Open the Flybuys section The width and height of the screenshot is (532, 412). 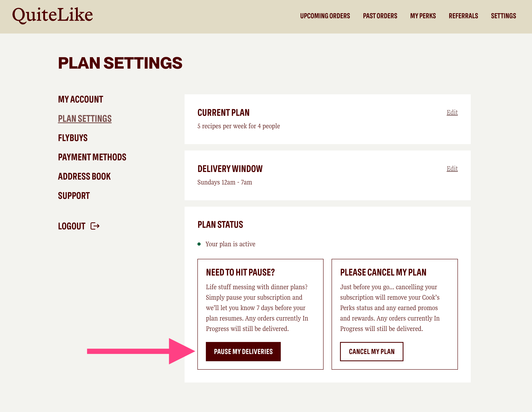pyautogui.click(x=73, y=138)
